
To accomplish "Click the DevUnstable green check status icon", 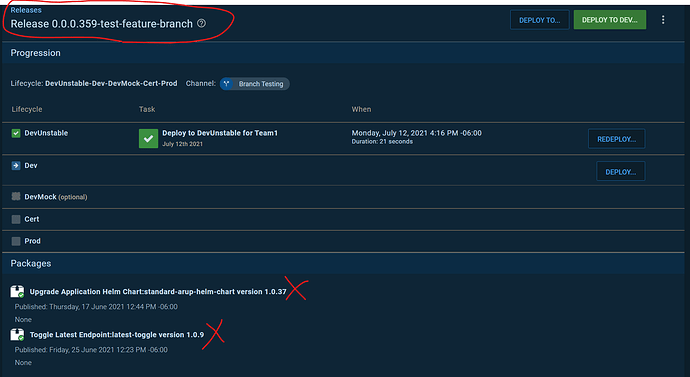I will tap(16, 133).
